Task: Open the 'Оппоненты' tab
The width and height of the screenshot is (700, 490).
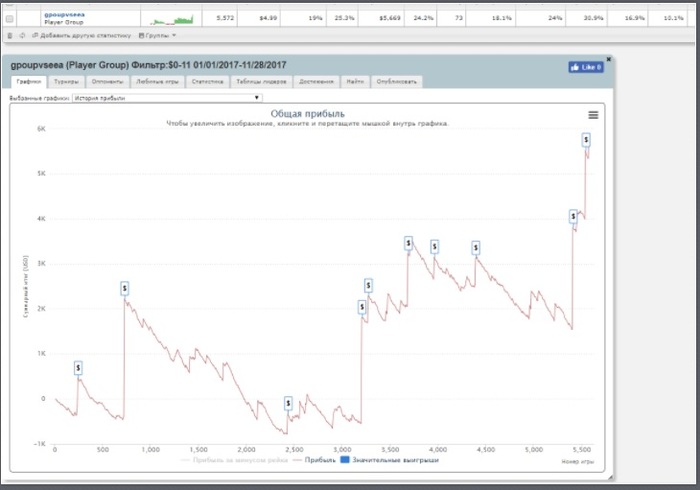Action: point(107,82)
